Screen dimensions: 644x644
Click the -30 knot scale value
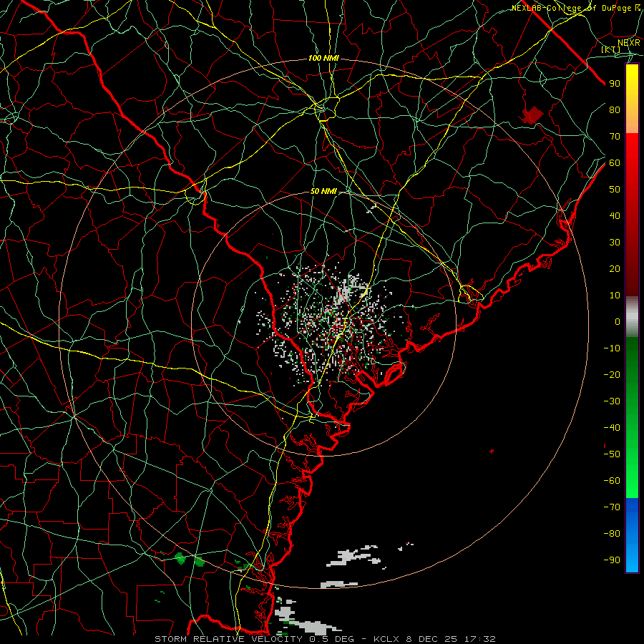612,401
